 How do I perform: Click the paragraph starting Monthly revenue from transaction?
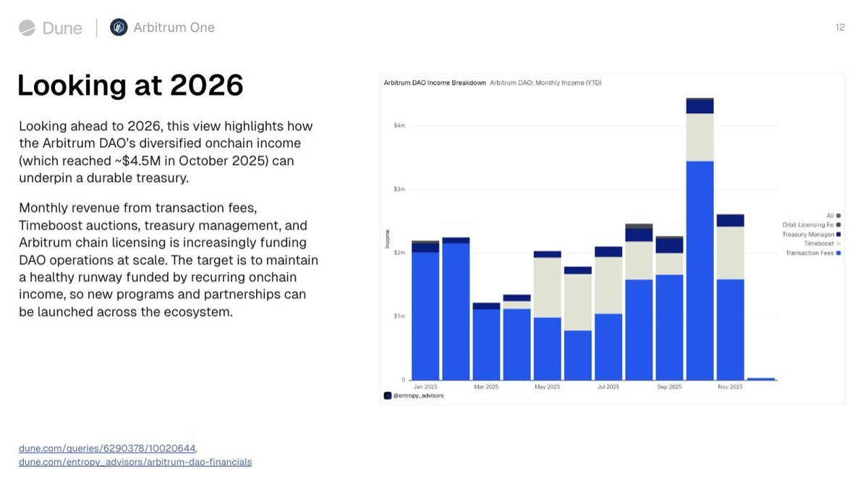[x=169, y=260]
